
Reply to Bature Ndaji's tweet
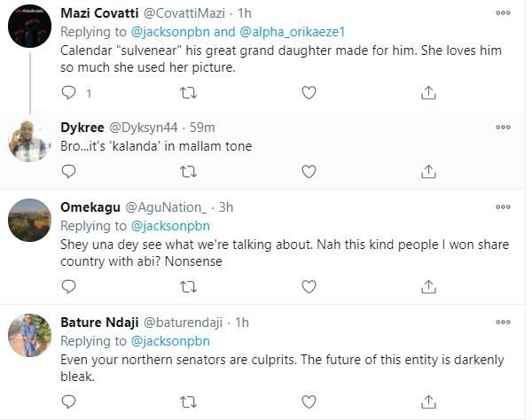pyautogui.click(x=69, y=401)
